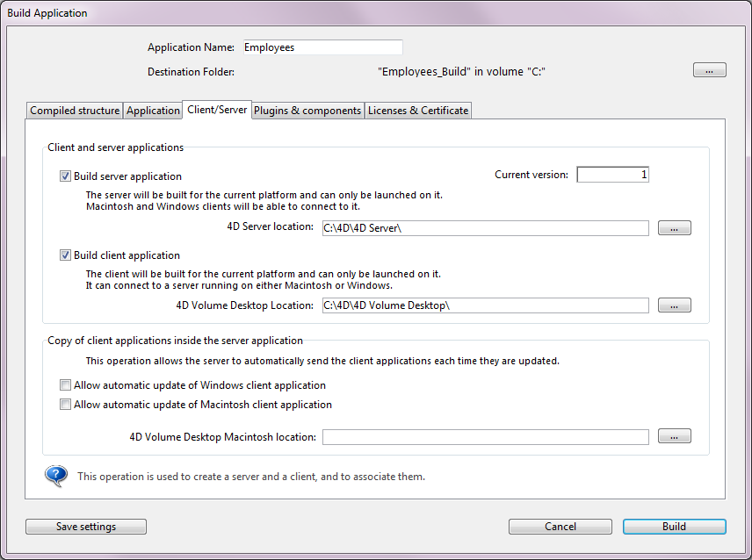Uncheck Build client application checkbox
The image size is (752, 560).
(65, 255)
